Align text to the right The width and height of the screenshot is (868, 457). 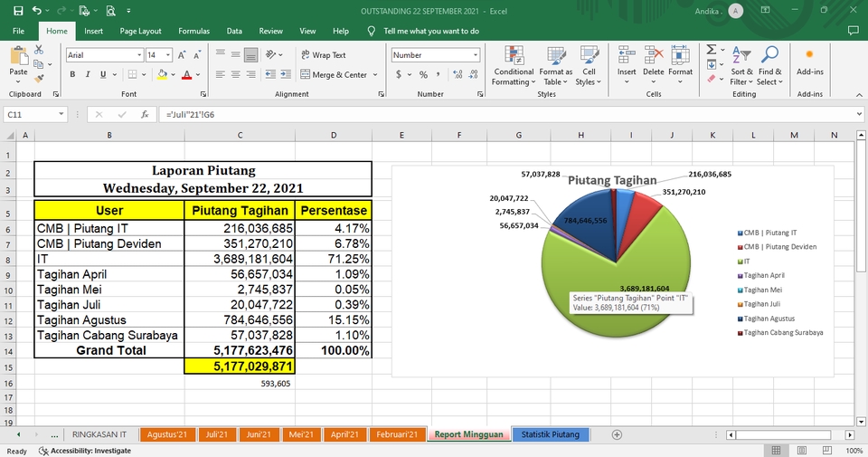click(250, 74)
